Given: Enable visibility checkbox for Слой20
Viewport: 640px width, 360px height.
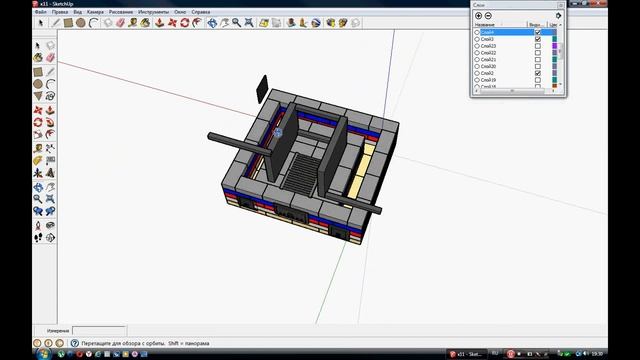Looking at the screenshot, I should point(538,66).
